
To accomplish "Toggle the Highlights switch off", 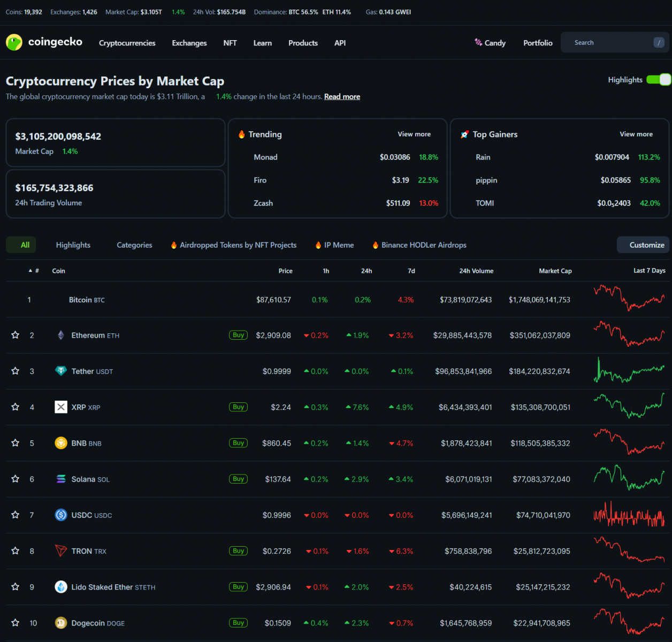I will pos(658,80).
